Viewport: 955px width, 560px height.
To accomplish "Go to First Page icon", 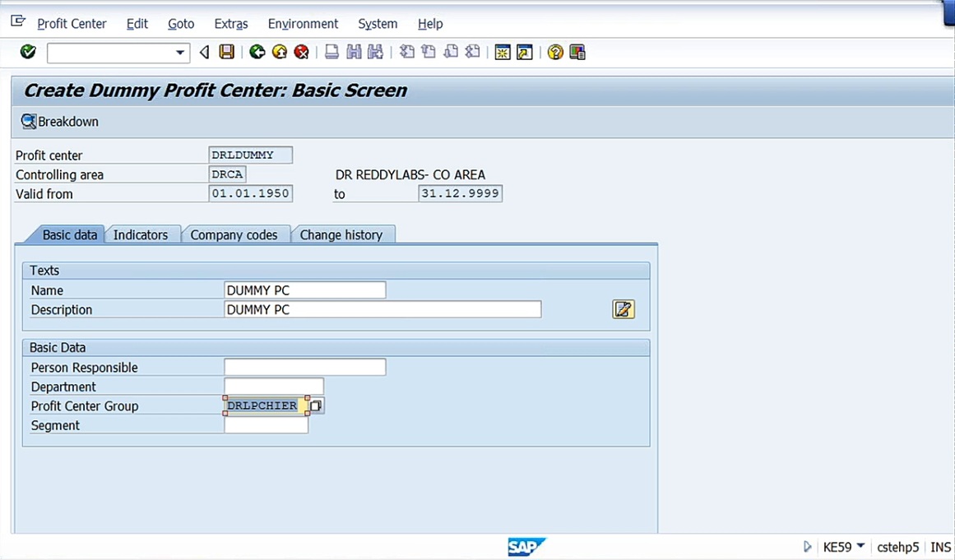I will click(x=407, y=53).
